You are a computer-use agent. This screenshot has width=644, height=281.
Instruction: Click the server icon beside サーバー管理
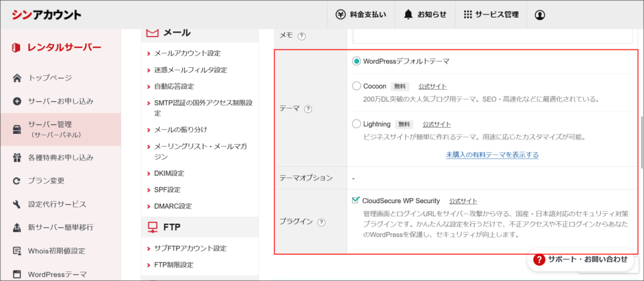pos(17,129)
